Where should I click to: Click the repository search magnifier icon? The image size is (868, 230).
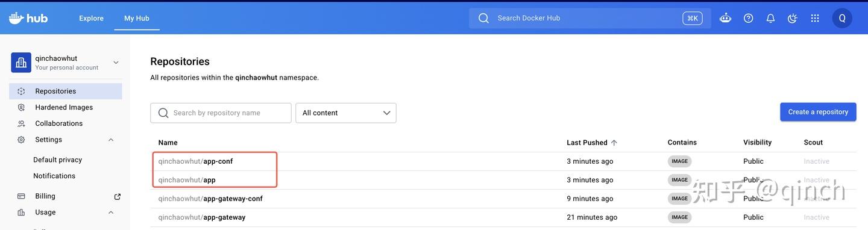tap(163, 113)
